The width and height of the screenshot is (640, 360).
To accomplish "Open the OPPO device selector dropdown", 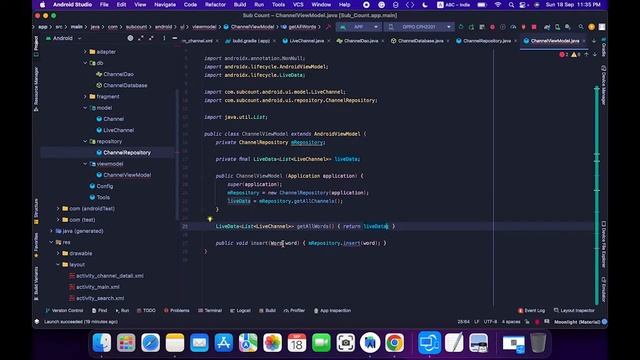I will pyautogui.click(x=419, y=27).
